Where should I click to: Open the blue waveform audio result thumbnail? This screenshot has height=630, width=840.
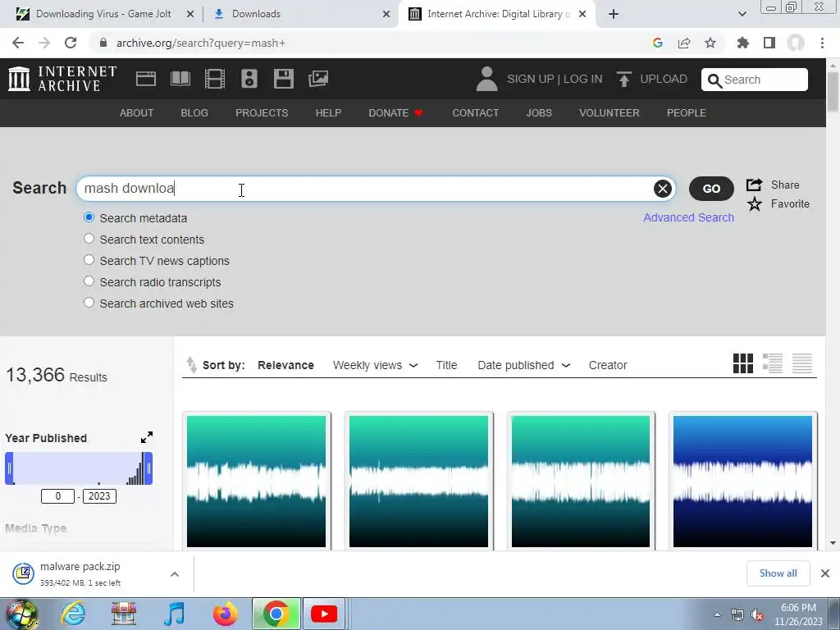(x=742, y=481)
